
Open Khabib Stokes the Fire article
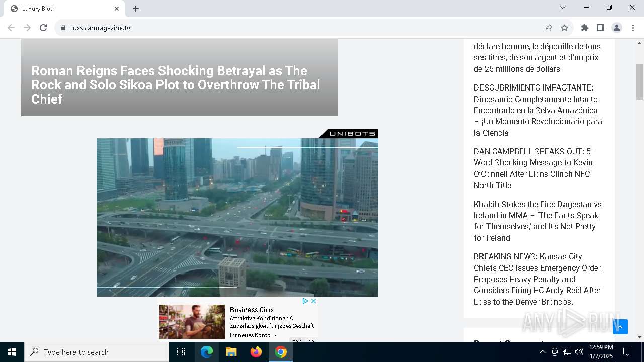(537, 221)
